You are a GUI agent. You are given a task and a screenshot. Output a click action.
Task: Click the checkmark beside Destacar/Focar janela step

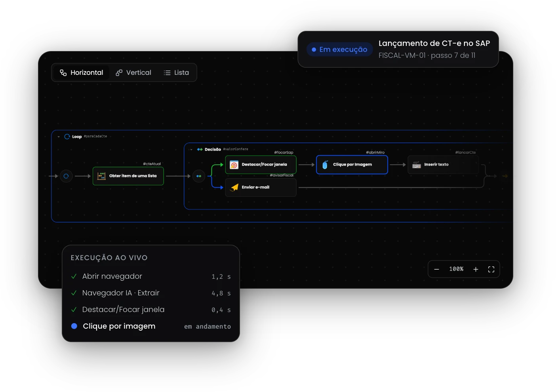click(x=74, y=310)
